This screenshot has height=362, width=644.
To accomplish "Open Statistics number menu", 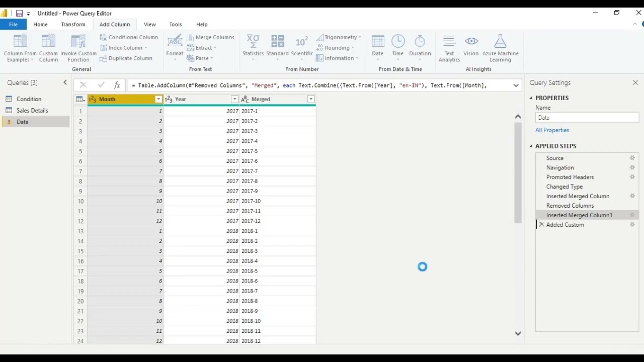I will (253, 48).
